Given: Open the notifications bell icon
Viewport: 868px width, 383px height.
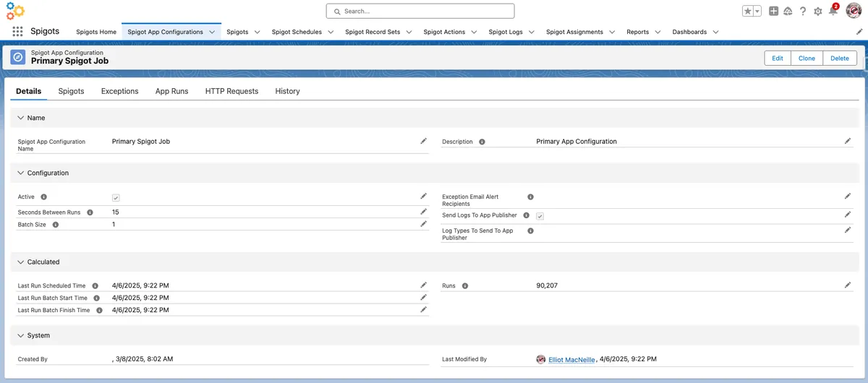Looking at the screenshot, I should 833,11.
